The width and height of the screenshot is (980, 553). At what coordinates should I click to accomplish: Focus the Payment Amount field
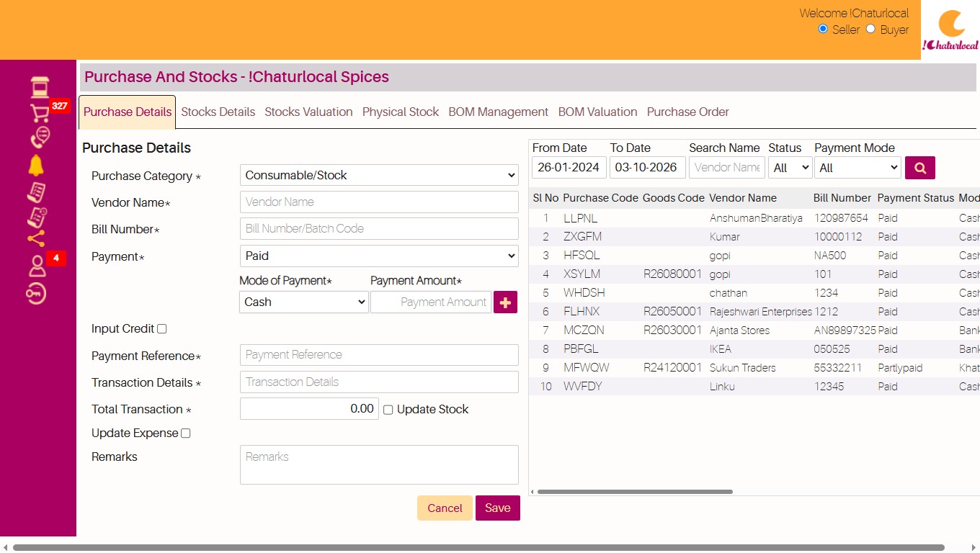click(x=431, y=302)
